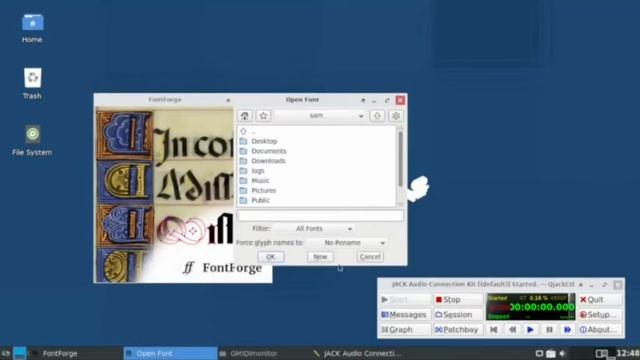
Task: Click the file list vertical scrollbar
Action: click(x=400, y=159)
